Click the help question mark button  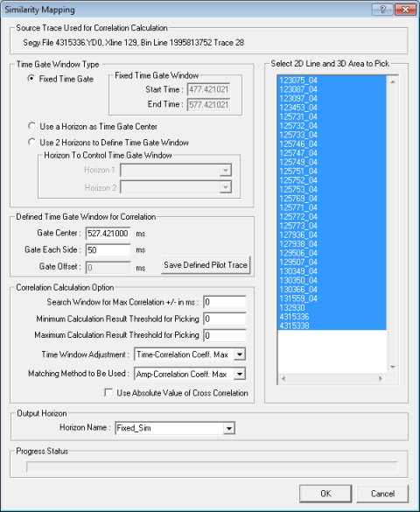pyautogui.click(x=382, y=10)
